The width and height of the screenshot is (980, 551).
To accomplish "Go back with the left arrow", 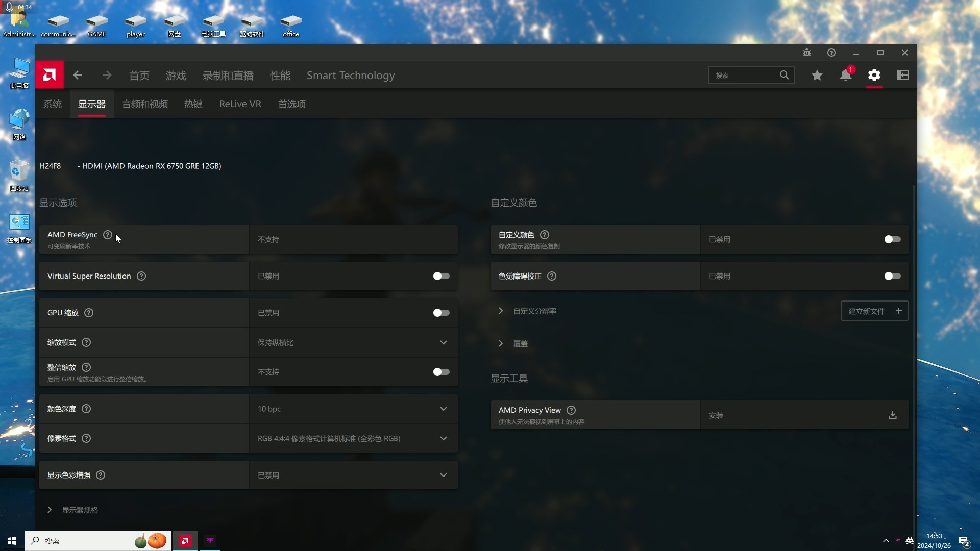I will tap(78, 75).
